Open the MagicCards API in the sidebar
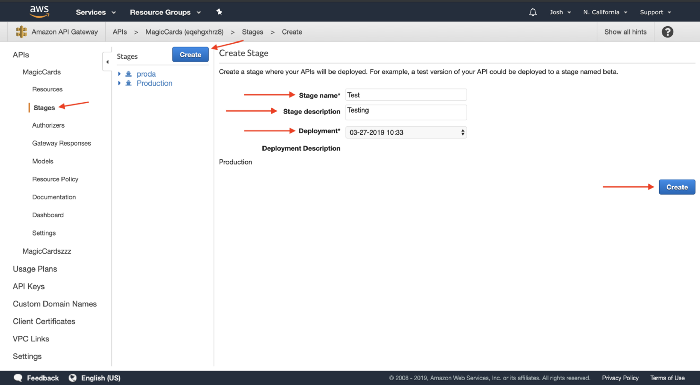 42,72
